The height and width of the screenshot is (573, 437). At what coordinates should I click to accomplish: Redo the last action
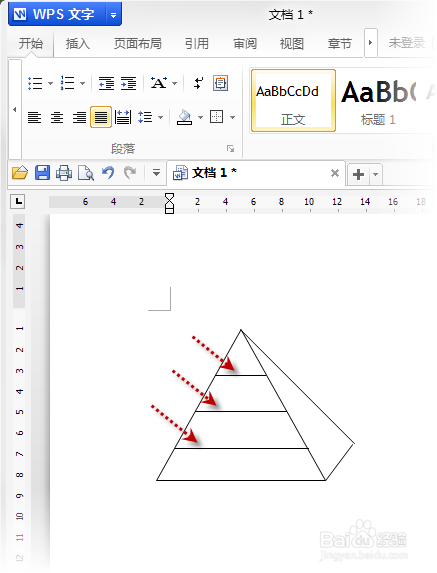tap(130, 172)
